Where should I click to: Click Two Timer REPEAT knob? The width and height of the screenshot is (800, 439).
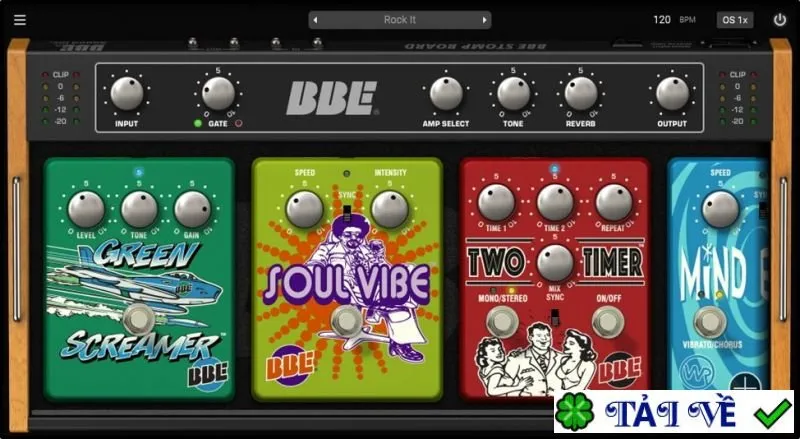(x=614, y=203)
